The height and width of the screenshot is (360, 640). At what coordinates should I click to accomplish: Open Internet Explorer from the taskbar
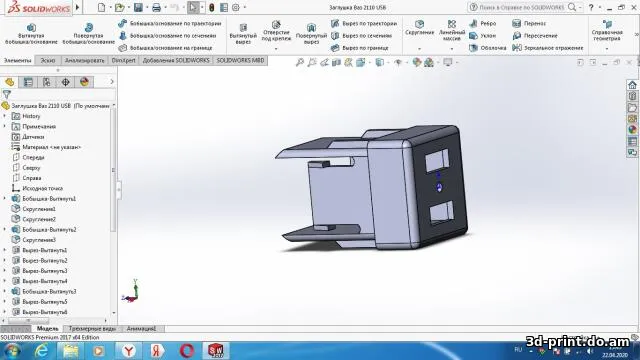(41, 351)
